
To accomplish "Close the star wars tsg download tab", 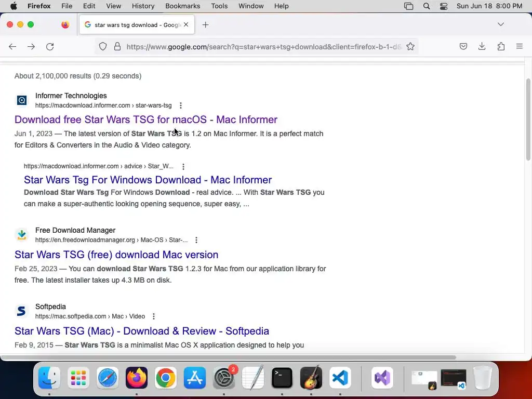I will point(186,24).
